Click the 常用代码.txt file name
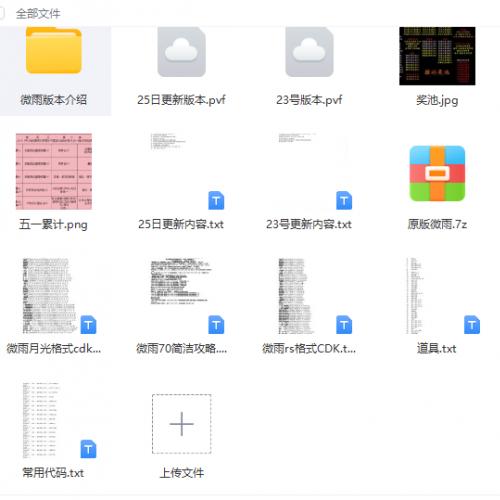 click(x=53, y=473)
